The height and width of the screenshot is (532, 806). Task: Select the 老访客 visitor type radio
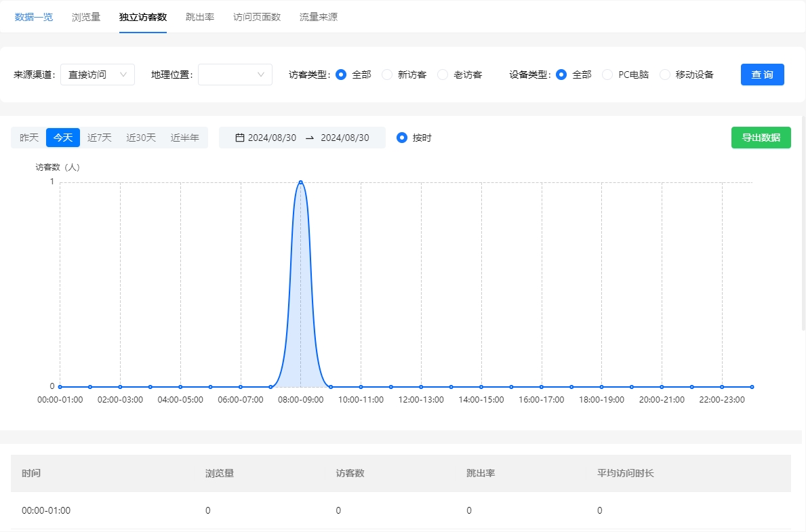(x=443, y=75)
